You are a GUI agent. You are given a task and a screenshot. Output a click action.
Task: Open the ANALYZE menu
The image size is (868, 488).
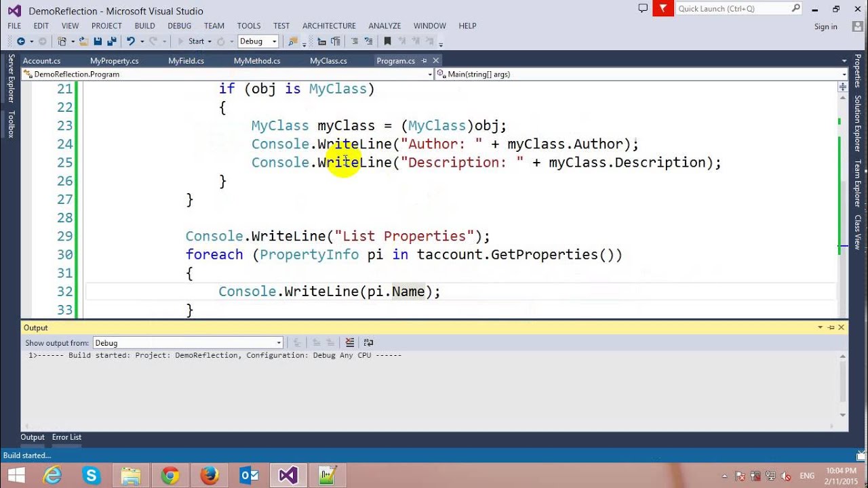(x=384, y=26)
